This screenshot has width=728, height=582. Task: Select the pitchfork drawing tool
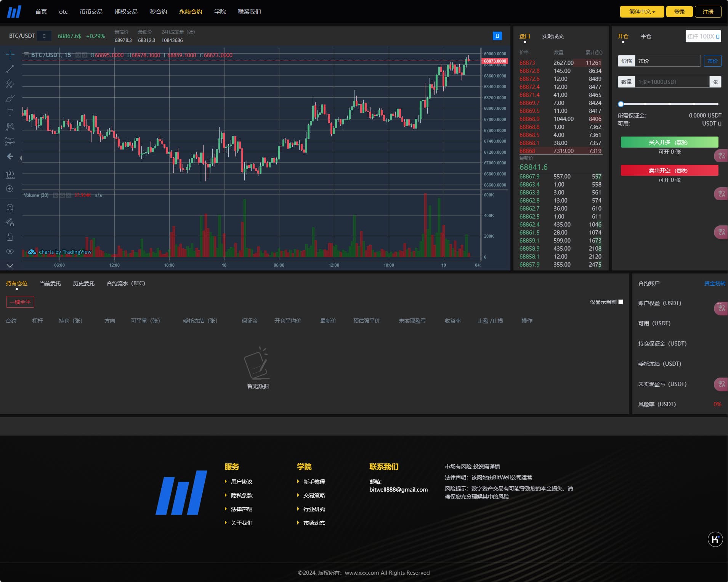click(x=10, y=84)
